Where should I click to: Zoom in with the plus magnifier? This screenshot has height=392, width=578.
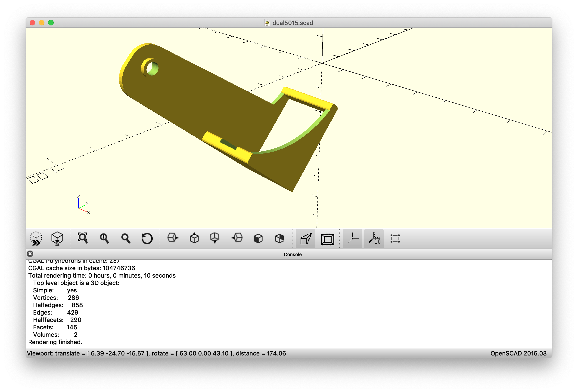104,239
